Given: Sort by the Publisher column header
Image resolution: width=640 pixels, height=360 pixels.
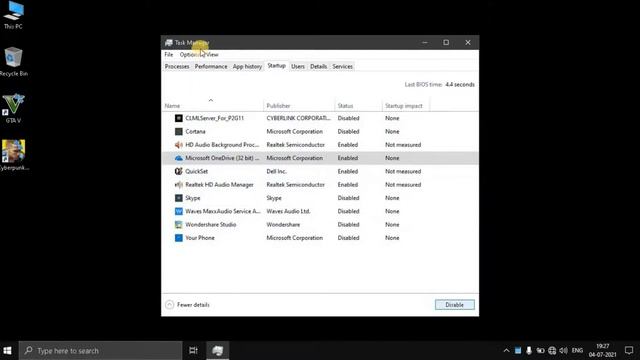Looking at the screenshot, I should (x=299, y=106).
